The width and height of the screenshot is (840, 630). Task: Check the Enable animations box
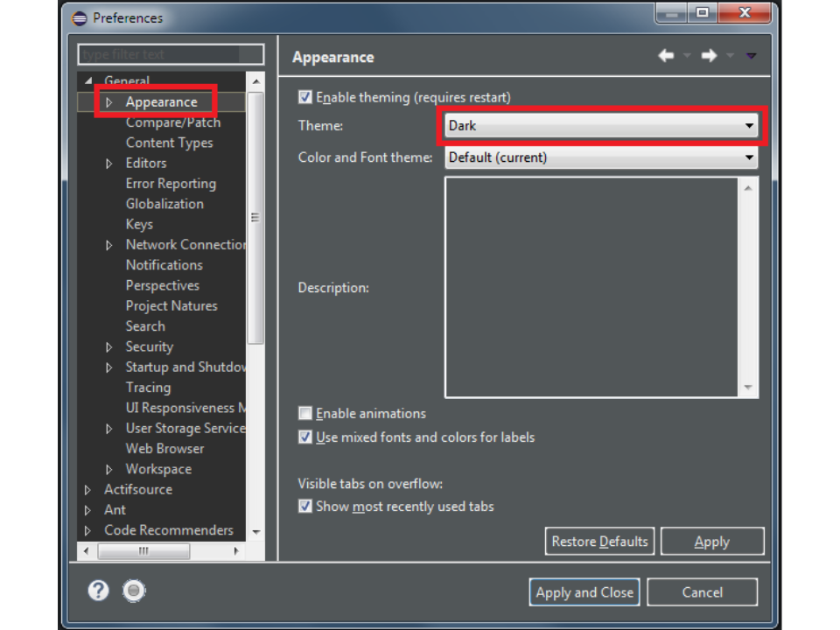coord(305,413)
